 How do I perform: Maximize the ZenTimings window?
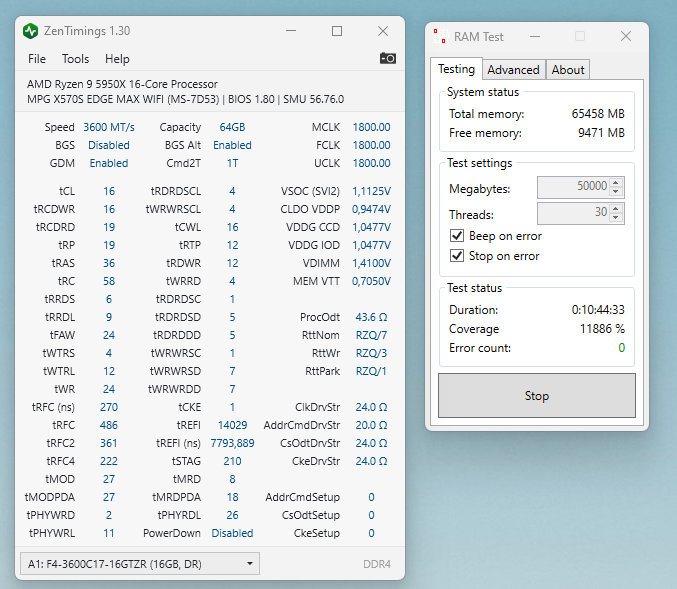[337, 31]
